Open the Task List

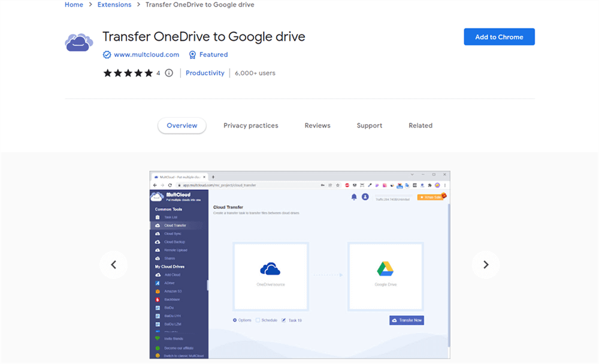(173, 217)
